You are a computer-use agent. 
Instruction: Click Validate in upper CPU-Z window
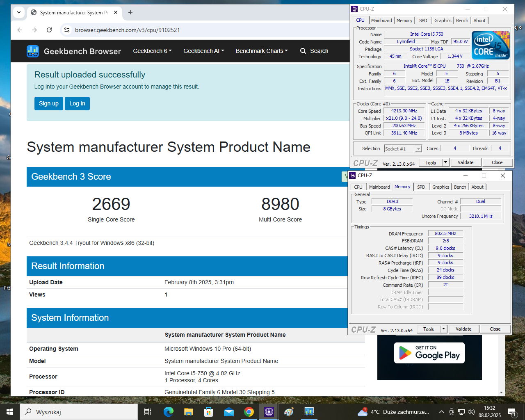pos(466,162)
